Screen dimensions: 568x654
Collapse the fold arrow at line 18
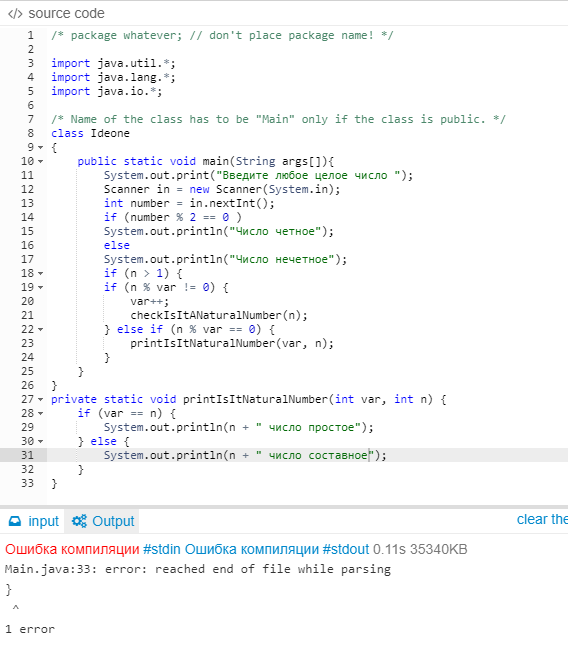coord(40,274)
